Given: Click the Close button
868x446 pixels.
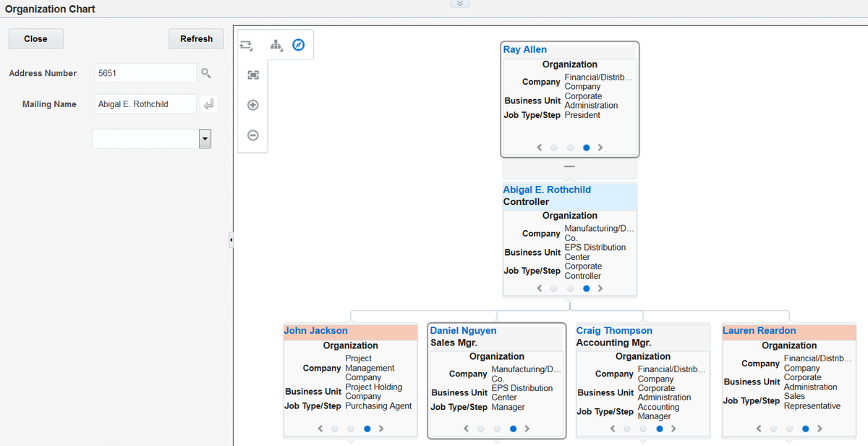Looking at the screenshot, I should click(35, 39).
